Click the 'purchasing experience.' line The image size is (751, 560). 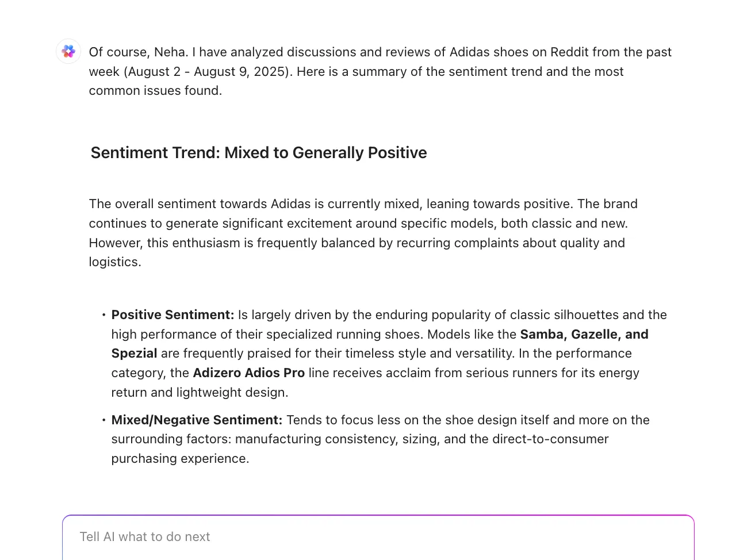click(180, 459)
